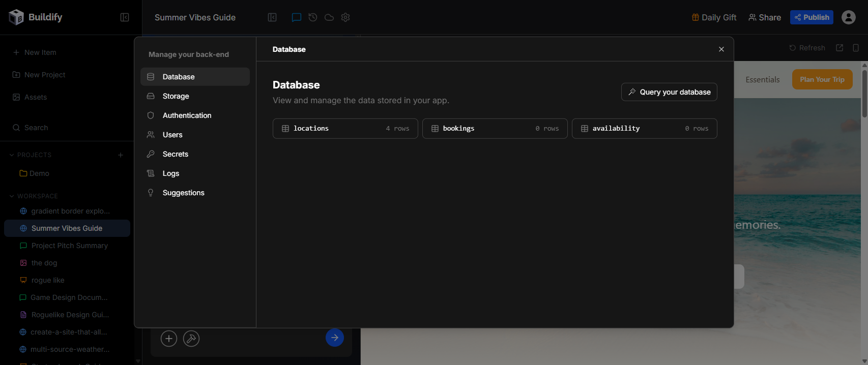Viewport: 868px width, 365px height.
Task: Click the Summer Vibes Guide title
Action: coord(195,17)
